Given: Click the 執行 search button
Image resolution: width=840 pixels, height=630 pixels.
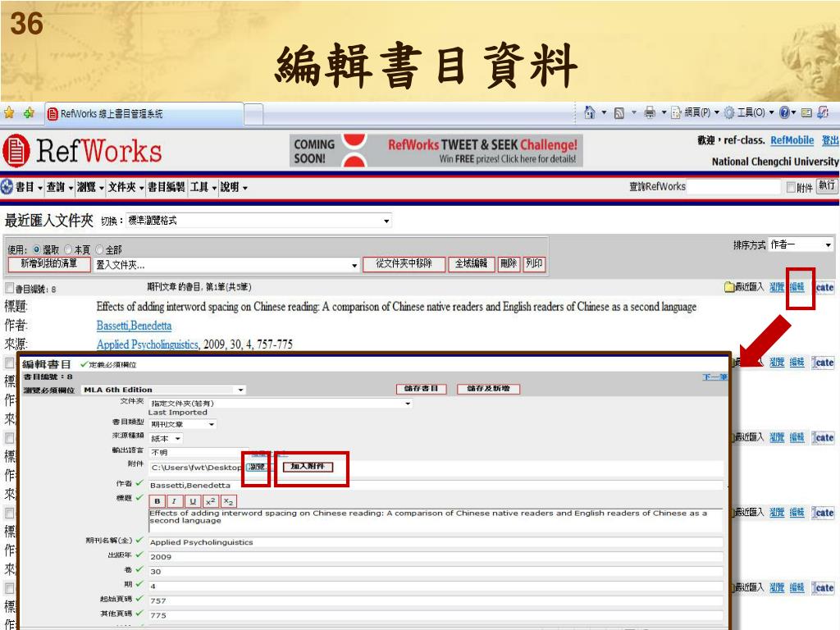Looking at the screenshot, I should [x=827, y=186].
